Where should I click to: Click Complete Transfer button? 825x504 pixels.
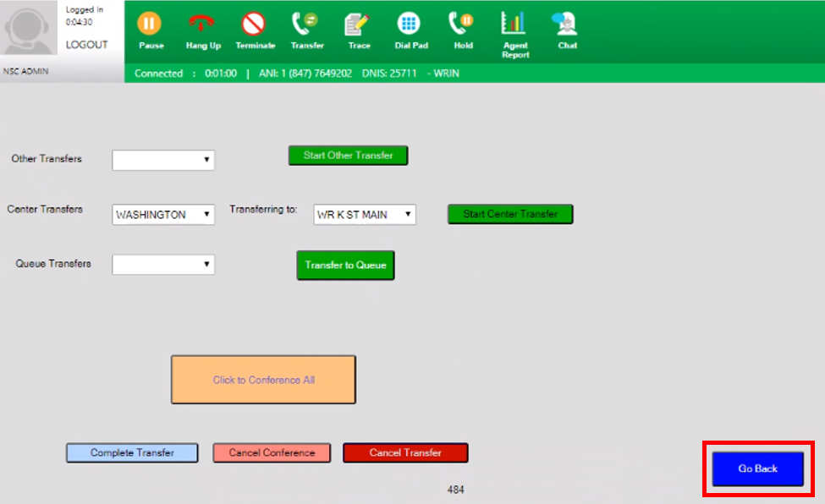pyautogui.click(x=132, y=453)
